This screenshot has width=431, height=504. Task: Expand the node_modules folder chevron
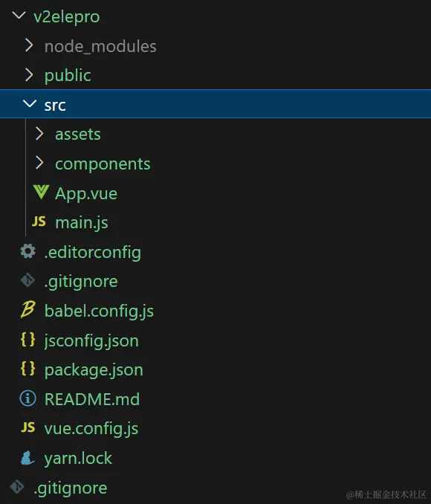(29, 45)
